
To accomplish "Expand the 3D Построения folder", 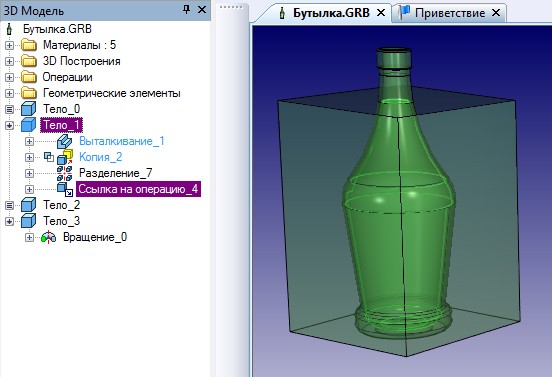I will (x=10, y=61).
